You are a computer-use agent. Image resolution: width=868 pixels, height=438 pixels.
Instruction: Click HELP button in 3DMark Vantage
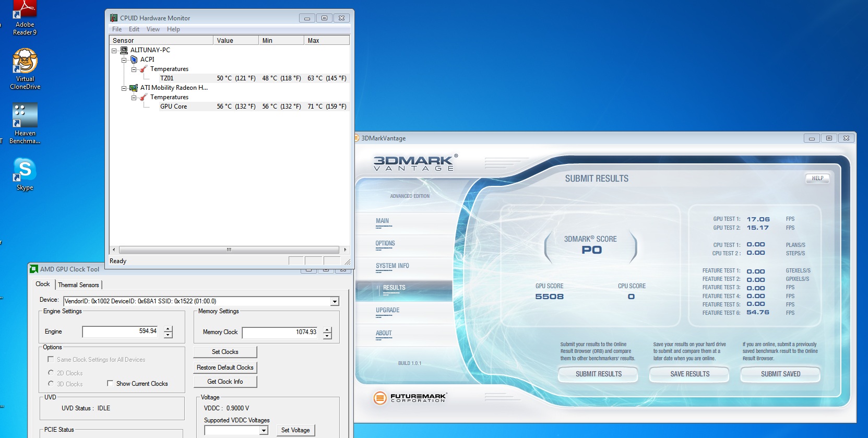(x=817, y=179)
